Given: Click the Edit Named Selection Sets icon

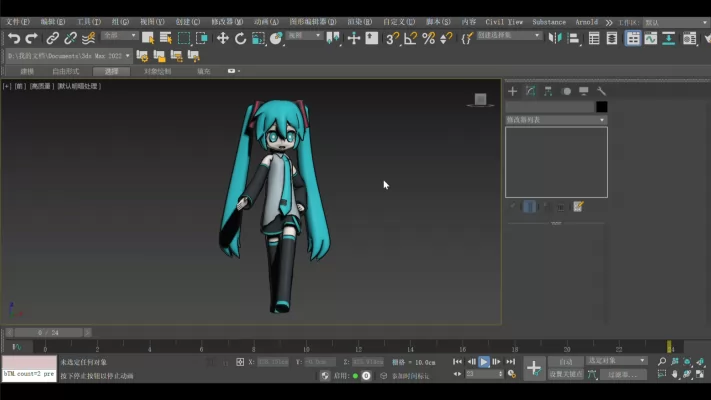Looking at the screenshot, I should pyautogui.click(x=467, y=39).
